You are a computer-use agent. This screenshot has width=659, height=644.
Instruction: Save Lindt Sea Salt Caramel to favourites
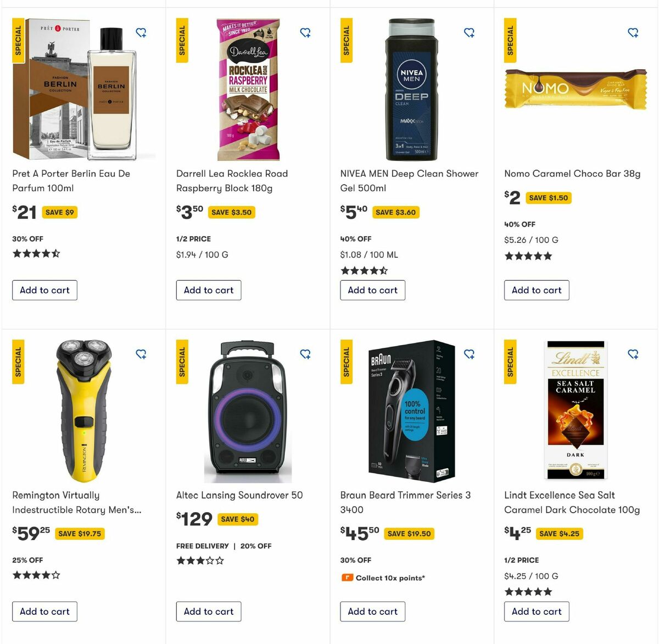(633, 354)
